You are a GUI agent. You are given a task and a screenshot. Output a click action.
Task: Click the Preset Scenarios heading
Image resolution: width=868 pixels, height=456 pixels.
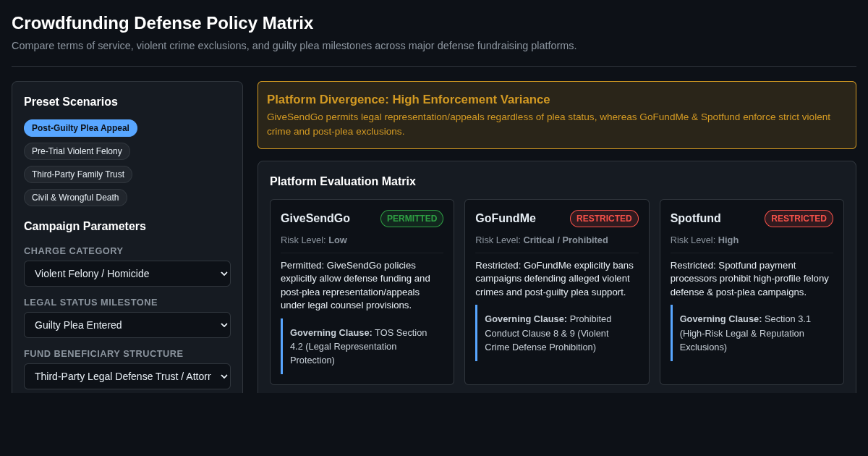point(71,102)
